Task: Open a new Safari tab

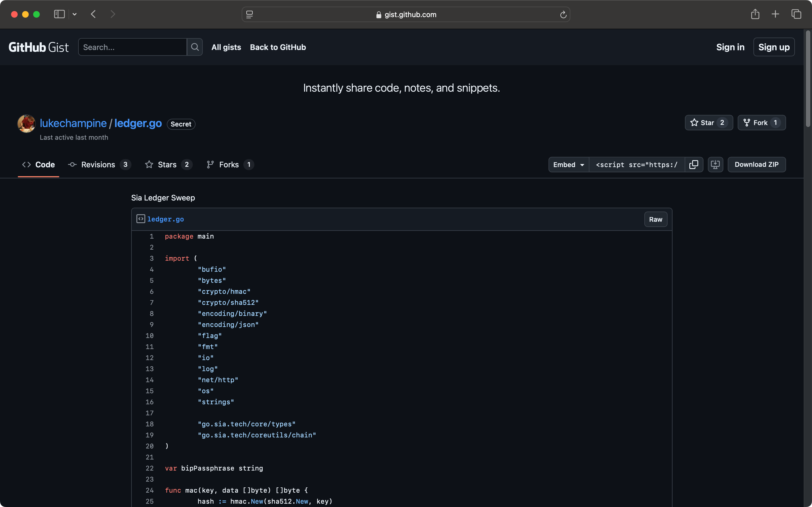Action: [775, 14]
